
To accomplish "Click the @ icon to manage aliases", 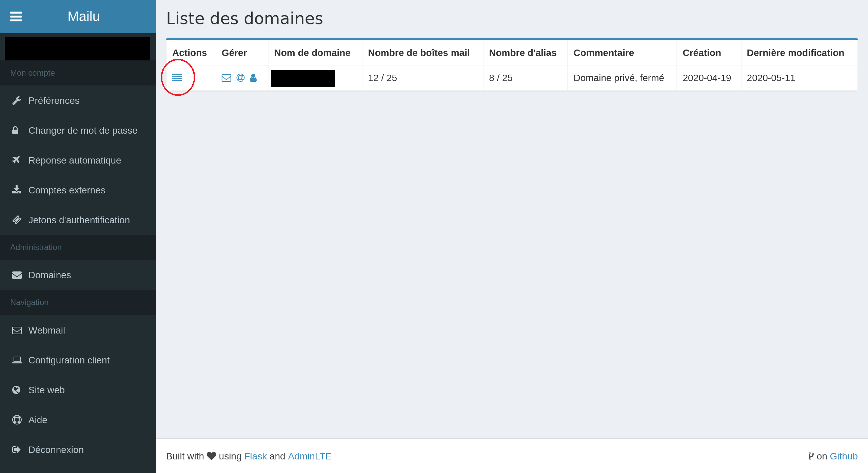I will [240, 78].
